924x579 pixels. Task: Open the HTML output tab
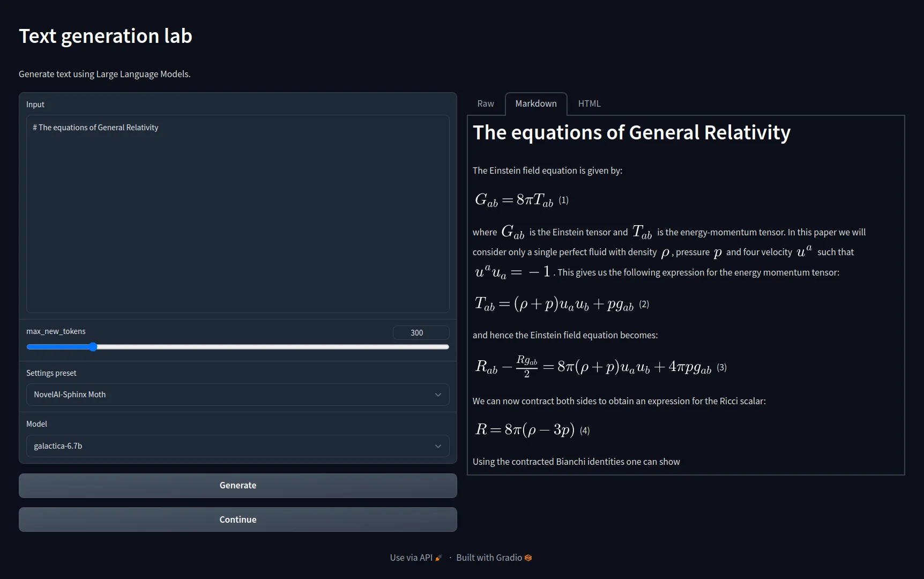pos(589,103)
